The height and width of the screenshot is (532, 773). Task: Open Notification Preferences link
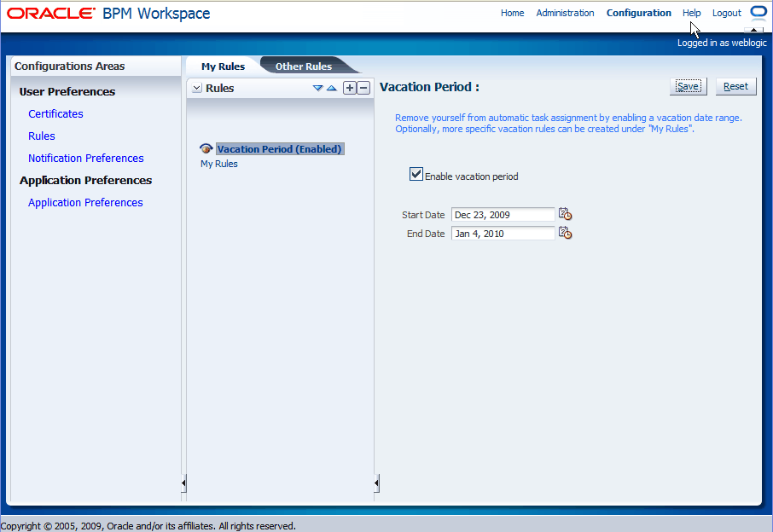(86, 158)
